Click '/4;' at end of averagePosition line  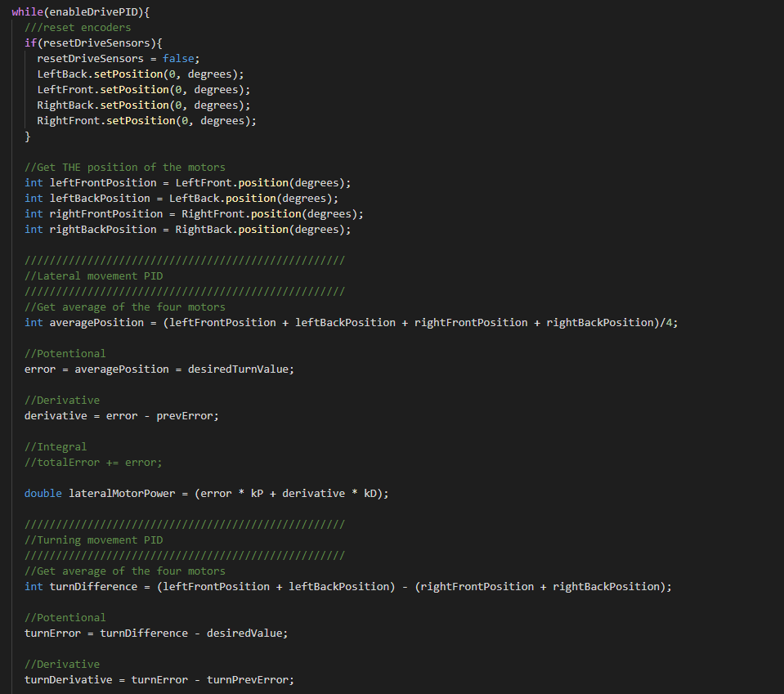pos(669,323)
